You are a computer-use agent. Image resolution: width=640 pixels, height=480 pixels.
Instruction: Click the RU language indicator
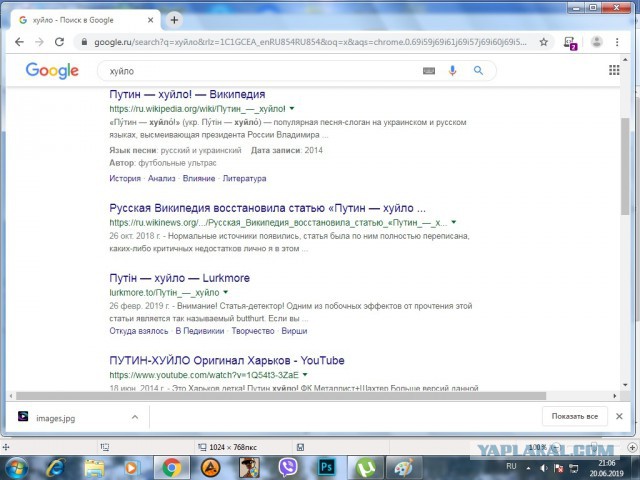point(511,466)
